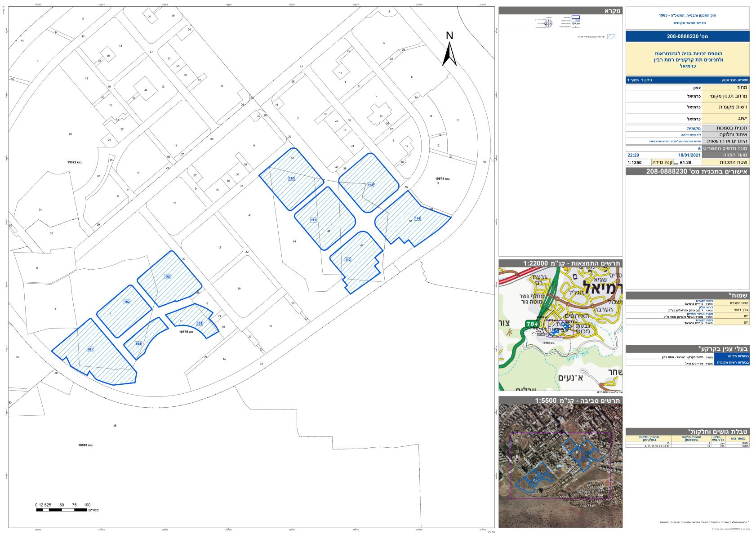Click the plan number 208-0888230 blue banner
The width and height of the screenshot is (756, 534).
pos(687,36)
